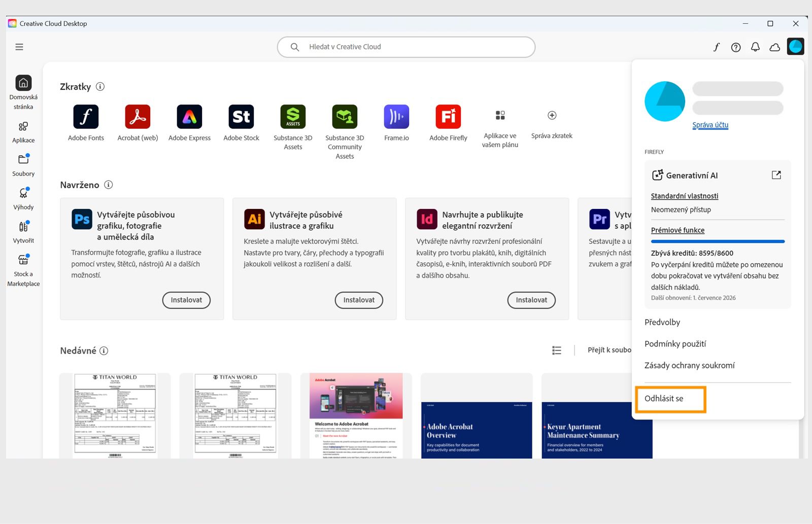Click the search field Hledat v Creative Cloud
The width and height of the screenshot is (812, 524).
(x=406, y=47)
